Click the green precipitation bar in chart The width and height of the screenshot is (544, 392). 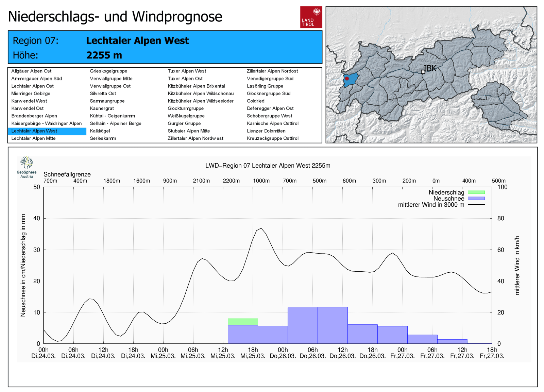(x=242, y=322)
